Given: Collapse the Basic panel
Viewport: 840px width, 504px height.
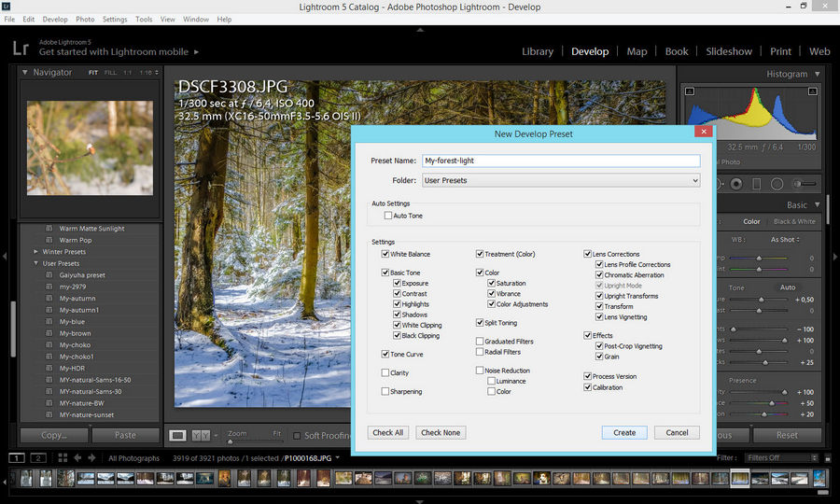Looking at the screenshot, I should coord(817,204).
